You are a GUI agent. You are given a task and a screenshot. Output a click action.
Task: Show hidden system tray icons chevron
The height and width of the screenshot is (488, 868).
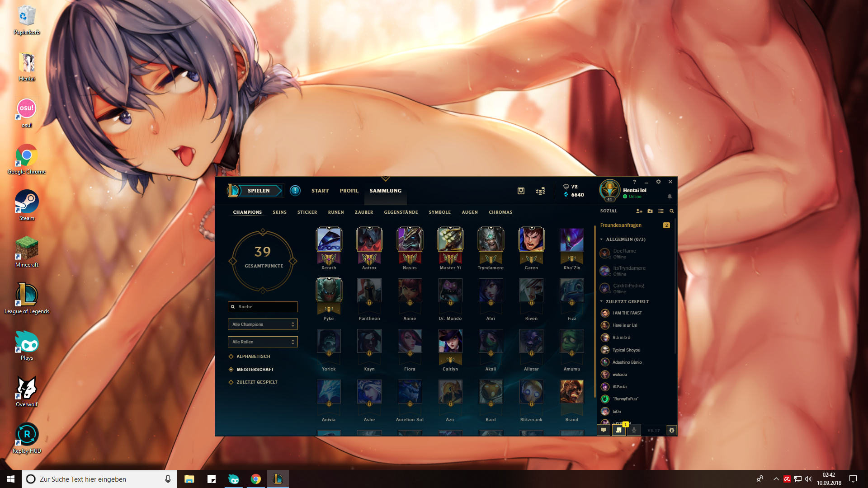click(x=776, y=479)
